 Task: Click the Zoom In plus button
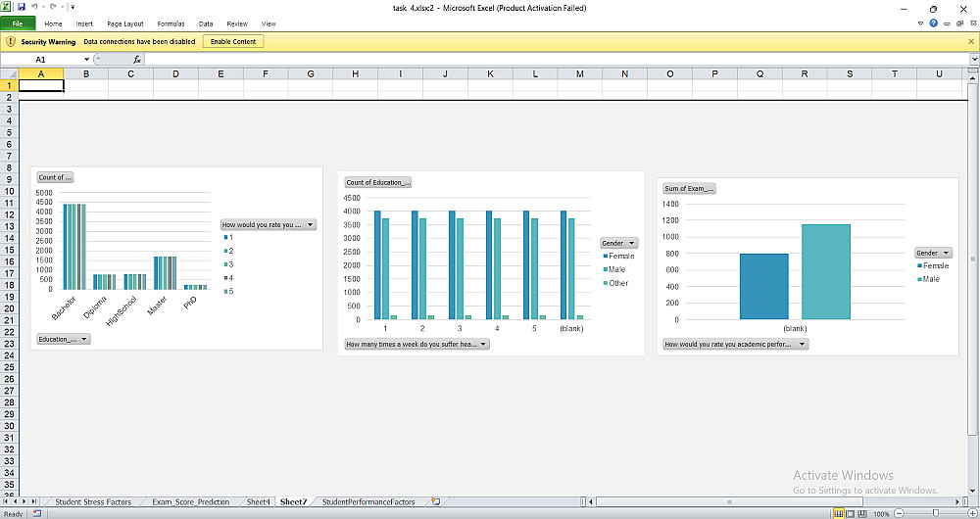971,513
